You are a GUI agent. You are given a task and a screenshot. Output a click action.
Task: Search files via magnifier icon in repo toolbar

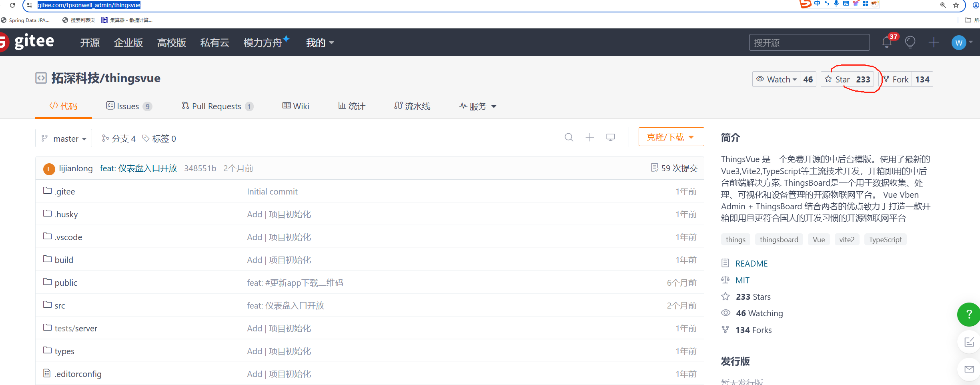(569, 137)
